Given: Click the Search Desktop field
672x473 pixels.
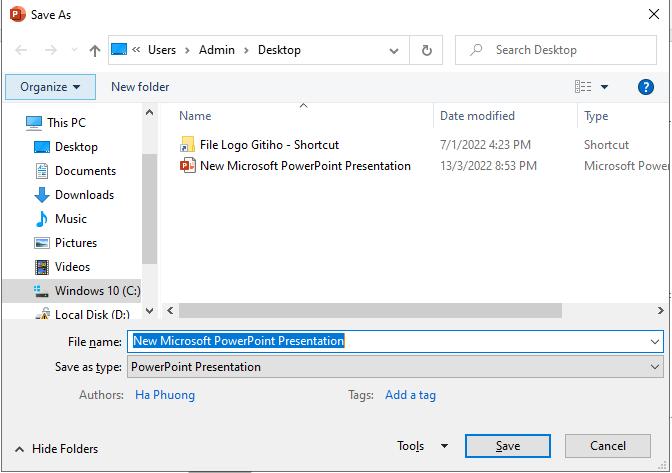Looking at the screenshot, I should [555, 50].
